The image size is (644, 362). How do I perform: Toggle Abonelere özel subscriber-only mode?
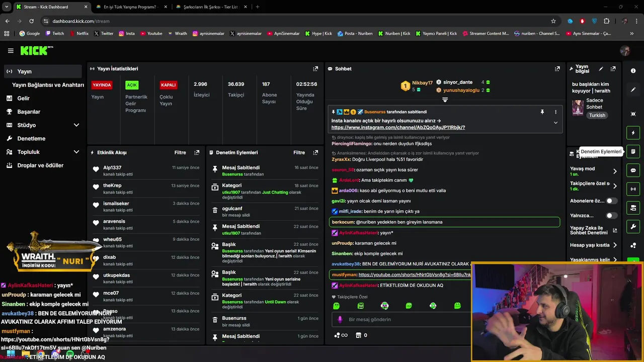point(611,201)
